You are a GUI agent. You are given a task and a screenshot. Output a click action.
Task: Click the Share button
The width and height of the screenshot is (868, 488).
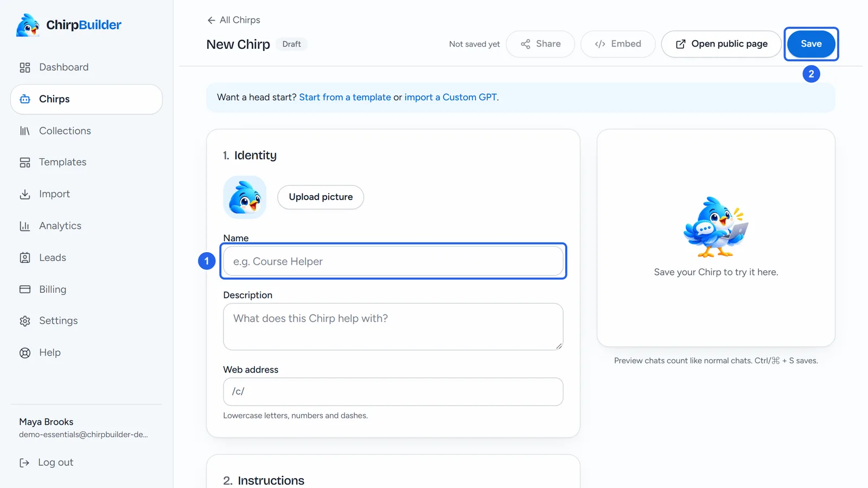point(540,44)
